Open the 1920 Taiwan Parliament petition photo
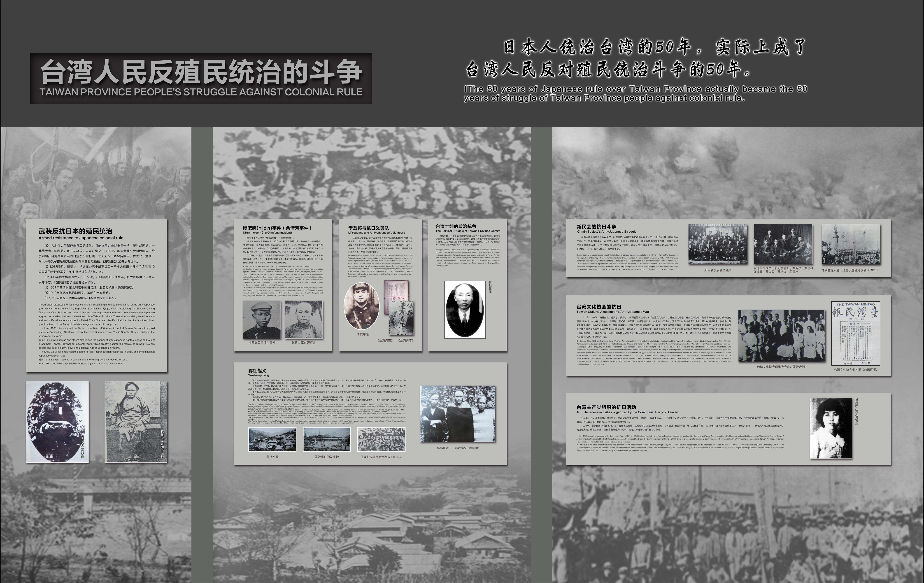Image resolution: width=924 pixels, height=583 pixels. (x=851, y=244)
